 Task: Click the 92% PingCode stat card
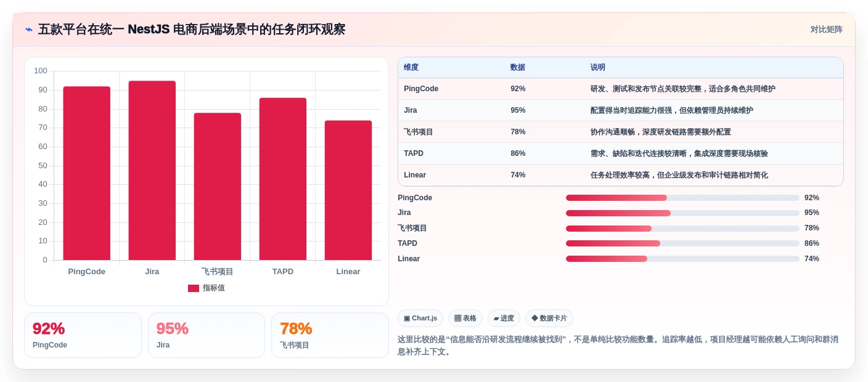point(83,335)
